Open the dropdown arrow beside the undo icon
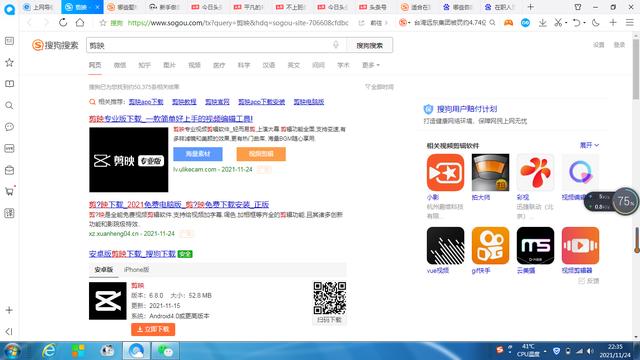640x360 pixels. pos(584,23)
